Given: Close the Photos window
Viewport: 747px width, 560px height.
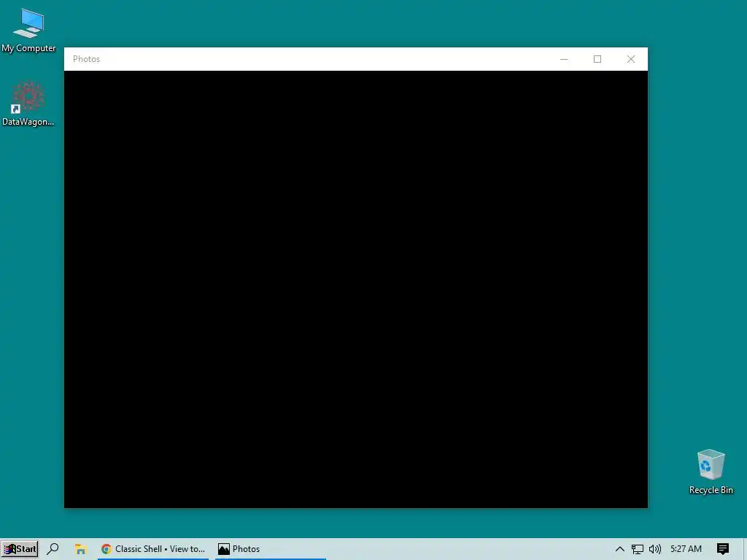Looking at the screenshot, I should [x=631, y=59].
